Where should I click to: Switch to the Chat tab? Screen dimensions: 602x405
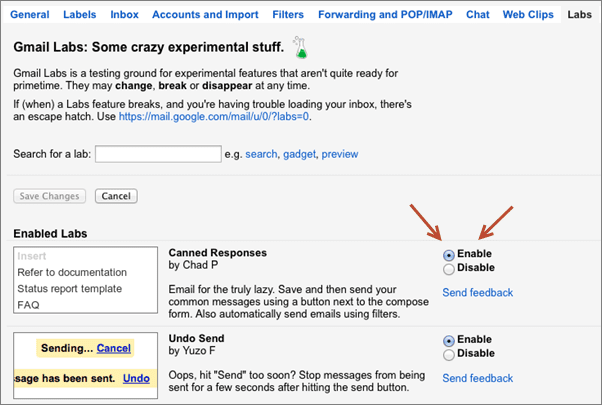pyautogui.click(x=478, y=15)
